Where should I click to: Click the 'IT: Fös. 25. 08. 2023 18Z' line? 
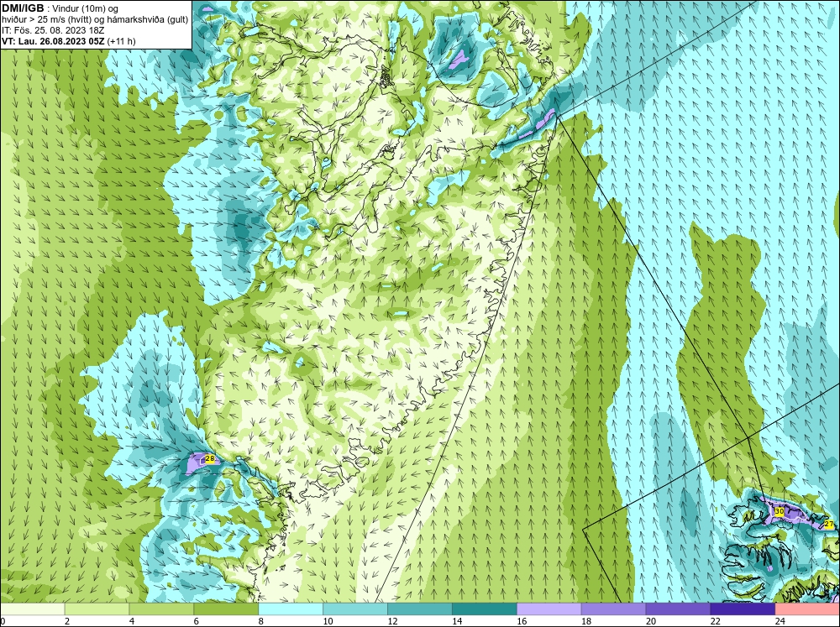(53, 30)
